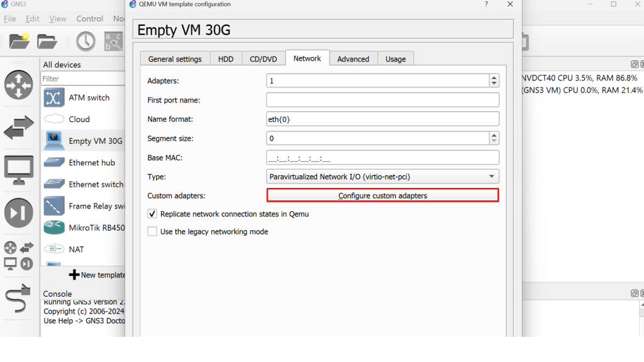
Task: Click the First port name field
Action: (x=382, y=100)
